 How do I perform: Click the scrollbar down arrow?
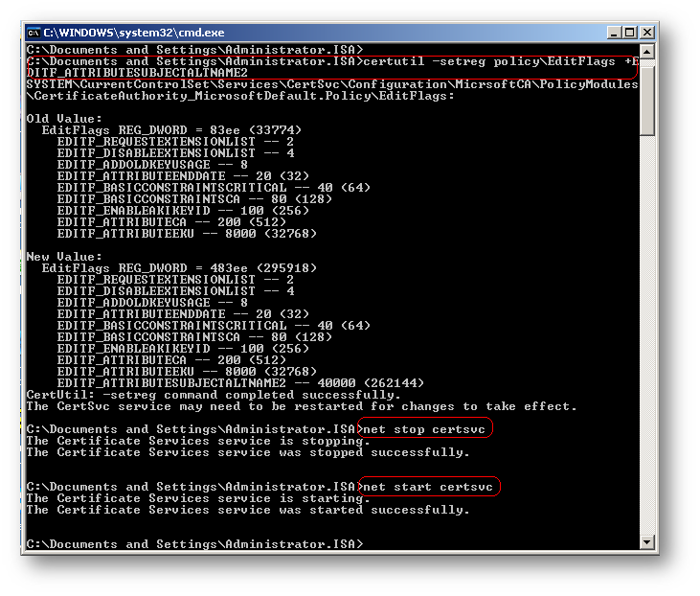(648, 544)
